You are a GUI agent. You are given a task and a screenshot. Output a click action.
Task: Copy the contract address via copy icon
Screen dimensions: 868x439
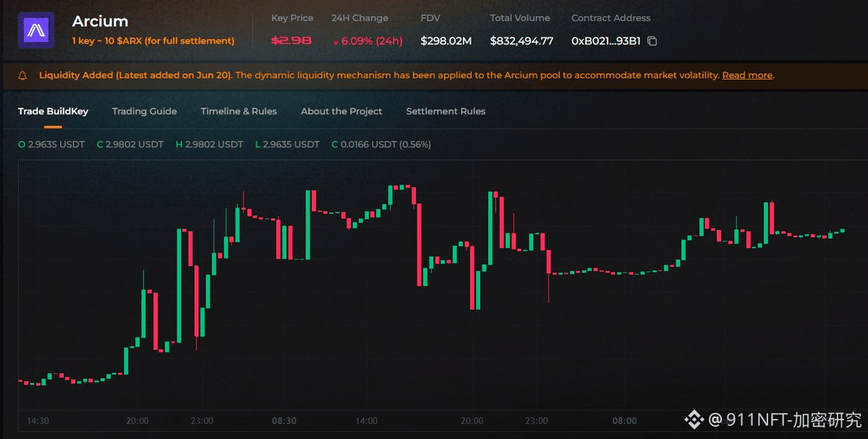point(652,41)
